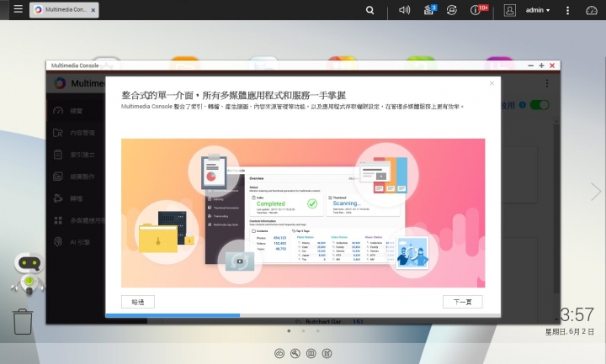Toggle the green enable switch in Multimedia Console
The width and height of the screenshot is (606, 364).
[540, 105]
